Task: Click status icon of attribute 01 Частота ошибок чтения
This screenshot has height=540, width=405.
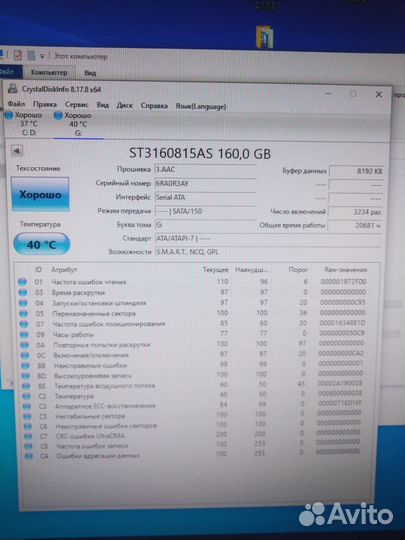Action: (22, 282)
